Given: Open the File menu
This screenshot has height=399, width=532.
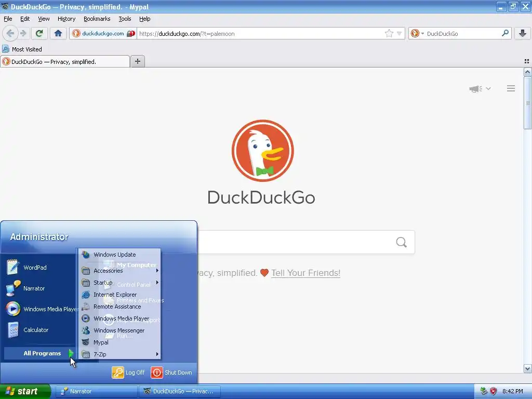Looking at the screenshot, I should [8, 19].
